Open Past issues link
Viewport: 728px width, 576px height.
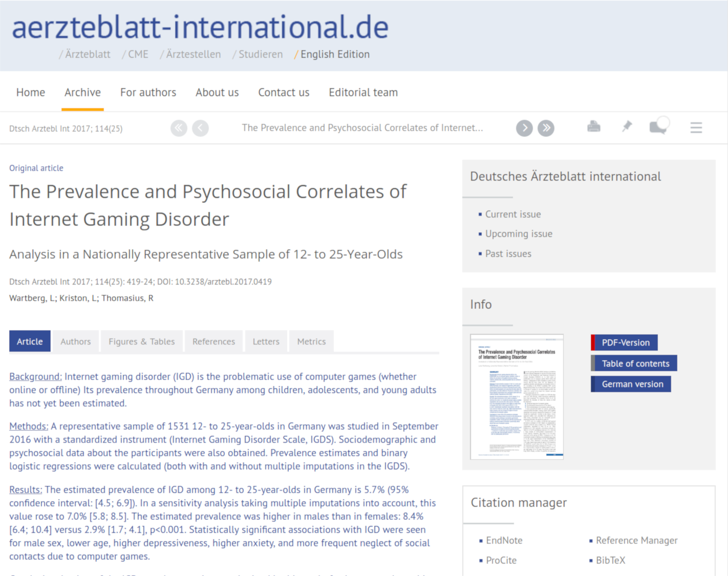tap(508, 254)
